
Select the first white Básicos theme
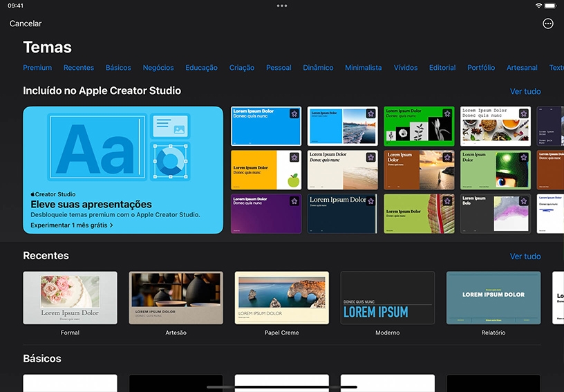point(70,383)
